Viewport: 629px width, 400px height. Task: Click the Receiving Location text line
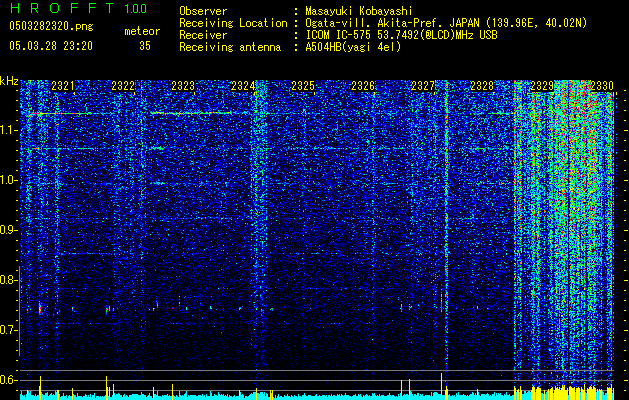coord(383,23)
